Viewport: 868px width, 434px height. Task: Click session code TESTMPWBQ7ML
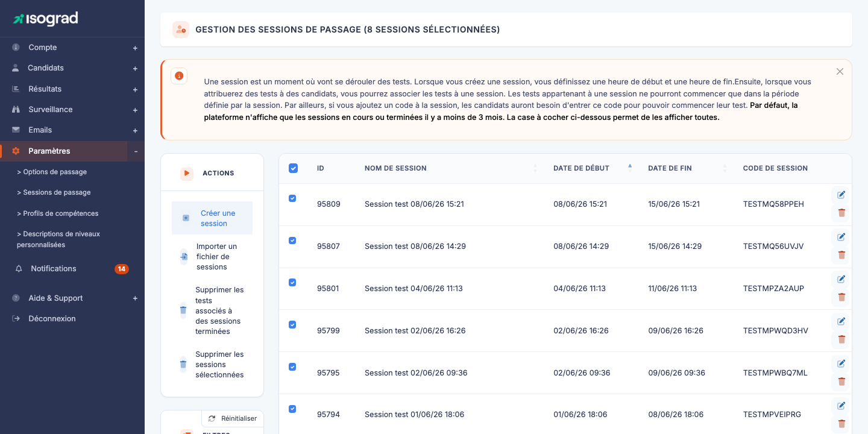coord(775,373)
